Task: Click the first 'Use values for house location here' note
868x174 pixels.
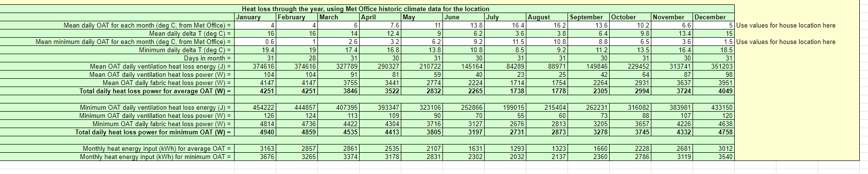Action: 786,25
